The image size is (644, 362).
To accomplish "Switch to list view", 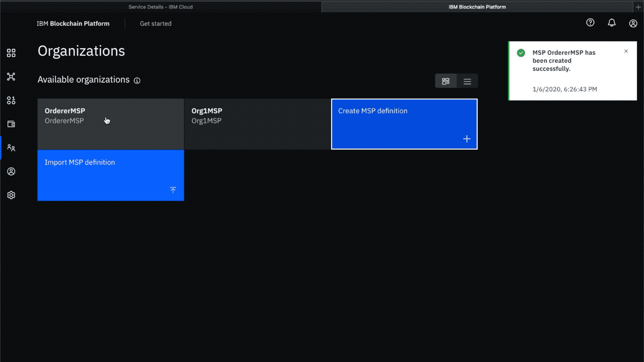I will (467, 81).
